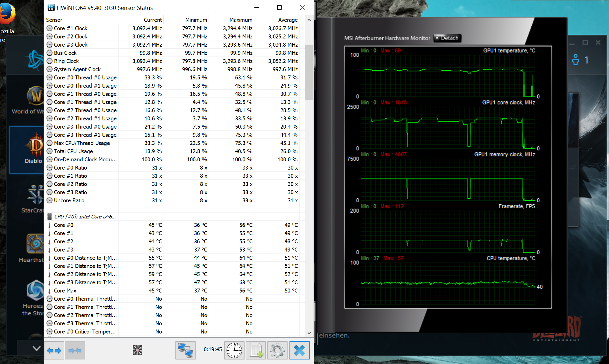Toggle the Detach button in Afterburner monitor
Viewport: 609px width, 364px height.
pos(447,38)
